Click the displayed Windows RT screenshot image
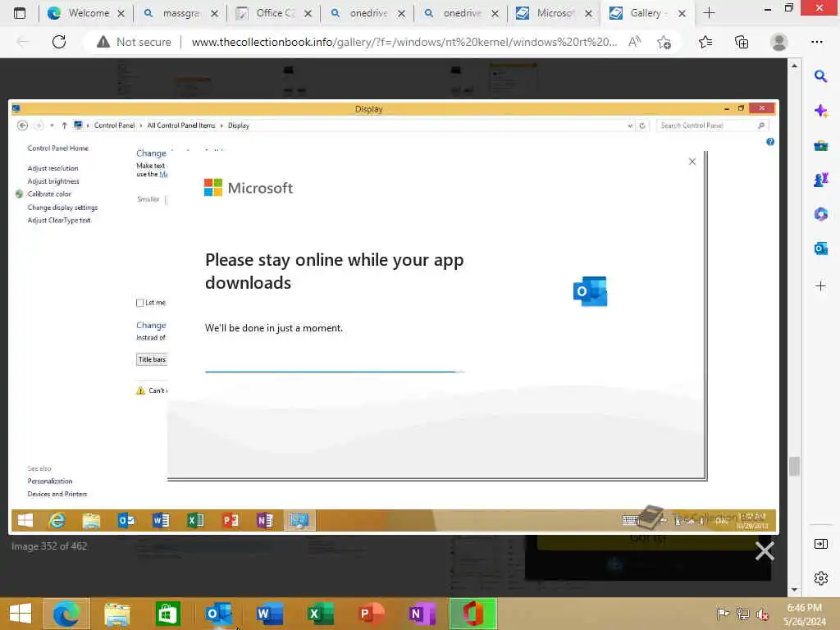This screenshot has width=840, height=630. (x=394, y=317)
